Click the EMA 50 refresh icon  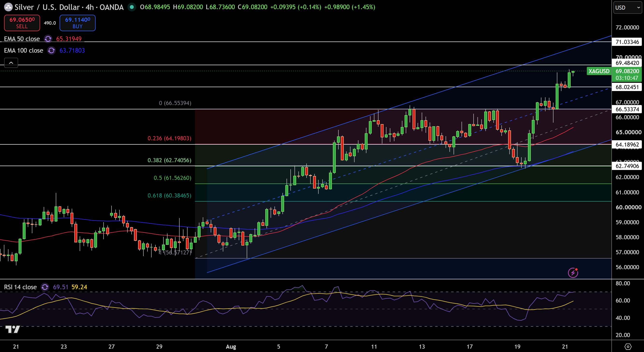pyautogui.click(x=48, y=39)
